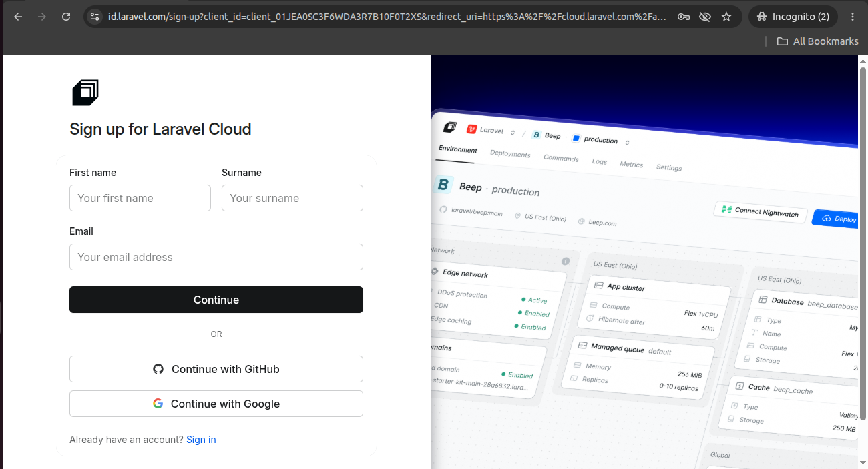This screenshot has width=868, height=469.
Task: Click the Managed queue card icon
Action: (582, 346)
